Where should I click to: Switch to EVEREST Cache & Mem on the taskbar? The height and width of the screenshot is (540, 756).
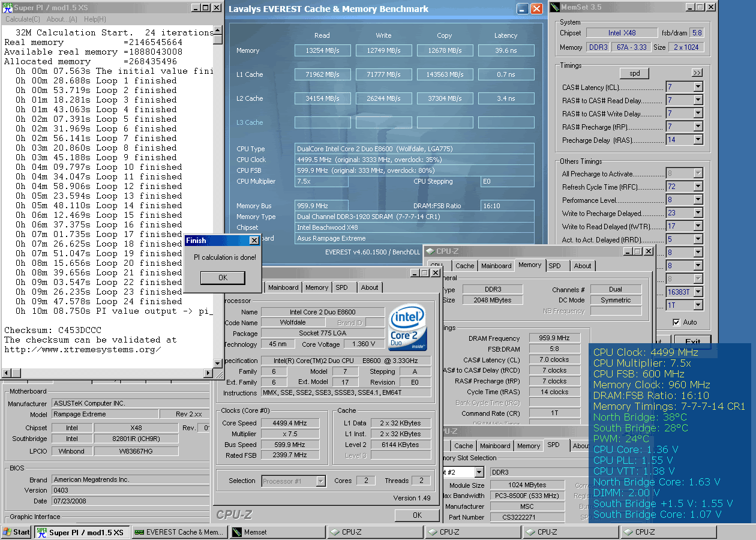179,532
